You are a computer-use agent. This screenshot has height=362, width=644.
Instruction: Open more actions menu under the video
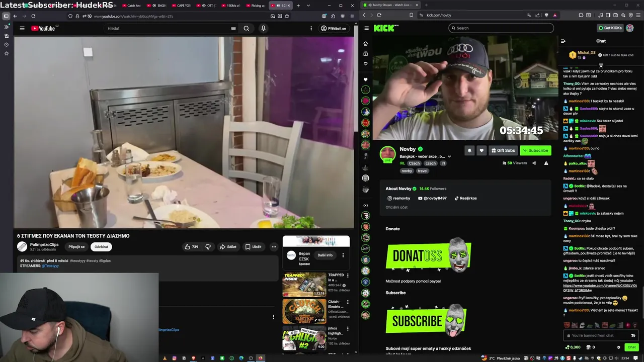click(274, 247)
